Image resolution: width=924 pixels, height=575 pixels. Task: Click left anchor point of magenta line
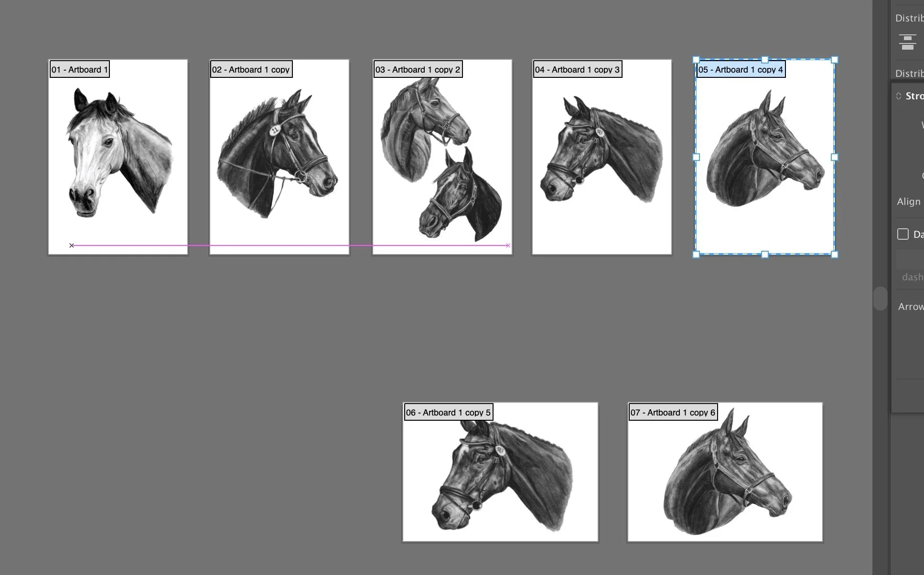pos(72,245)
